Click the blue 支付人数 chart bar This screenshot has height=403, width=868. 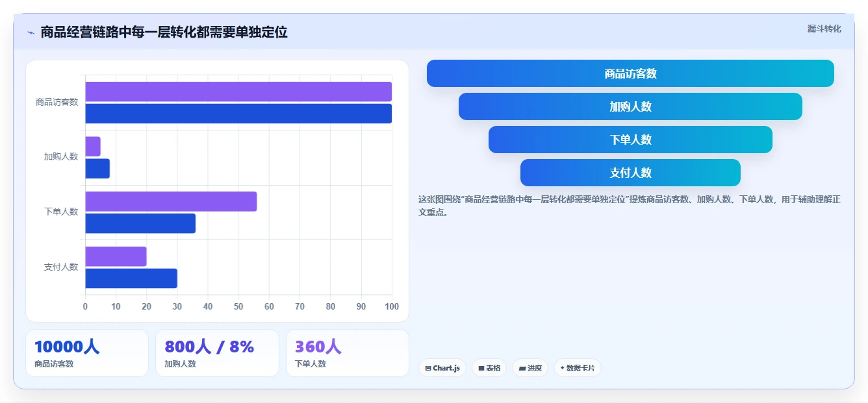pyautogui.click(x=131, y=278)
